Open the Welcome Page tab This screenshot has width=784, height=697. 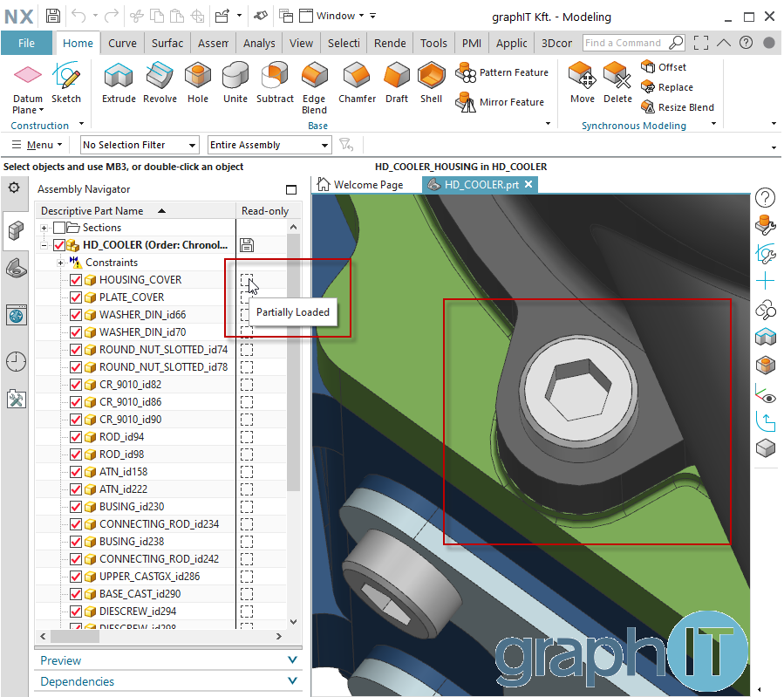coord(360,185)
